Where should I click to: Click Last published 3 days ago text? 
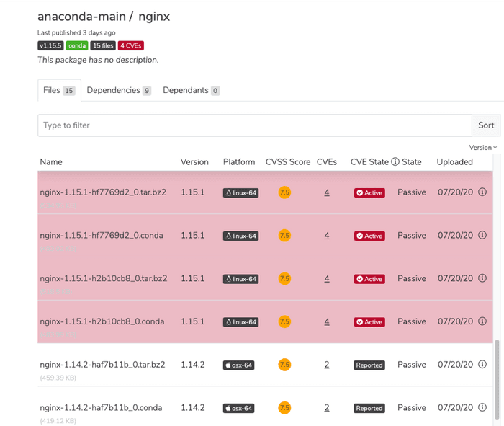[x=76, y=33]
